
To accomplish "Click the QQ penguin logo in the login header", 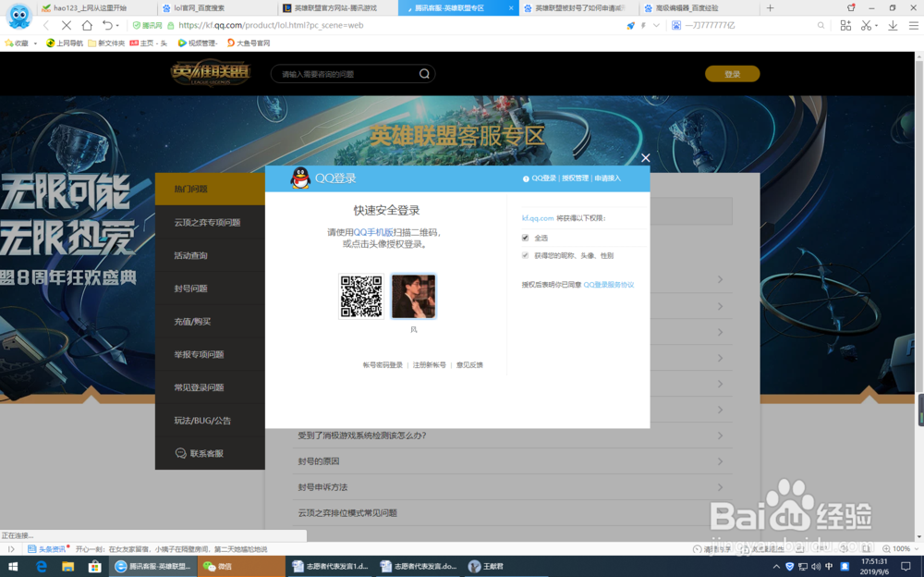I will click(300, 178).
